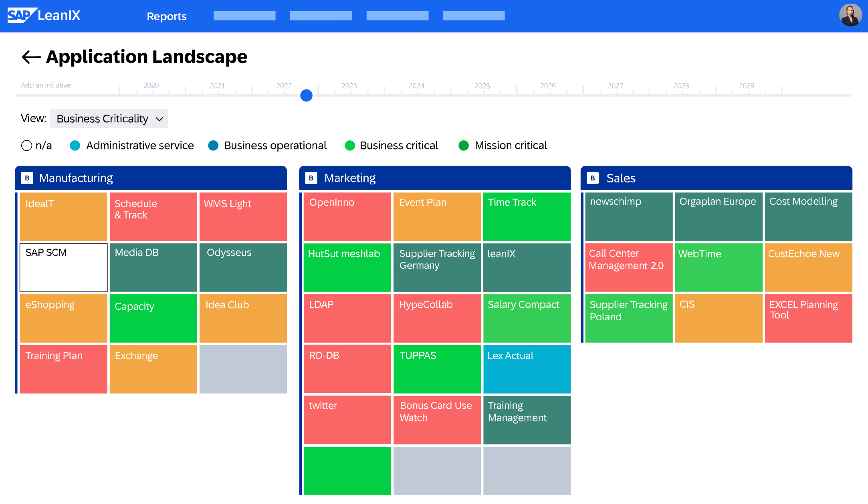Open the Sales group header
The height and width of the screenshot is (504, 868).
[x=716, y=178]
